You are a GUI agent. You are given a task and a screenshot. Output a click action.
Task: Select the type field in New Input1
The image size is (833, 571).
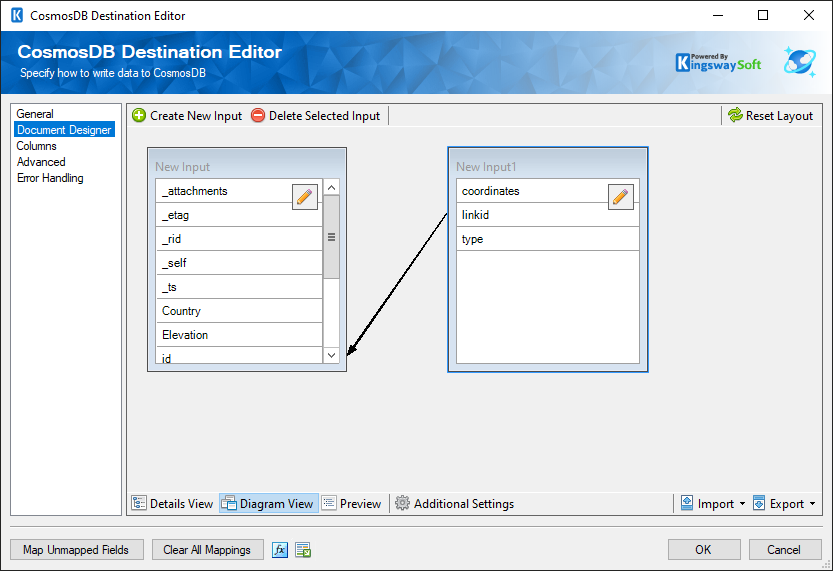pyautogui.click(x=547, y=239)
